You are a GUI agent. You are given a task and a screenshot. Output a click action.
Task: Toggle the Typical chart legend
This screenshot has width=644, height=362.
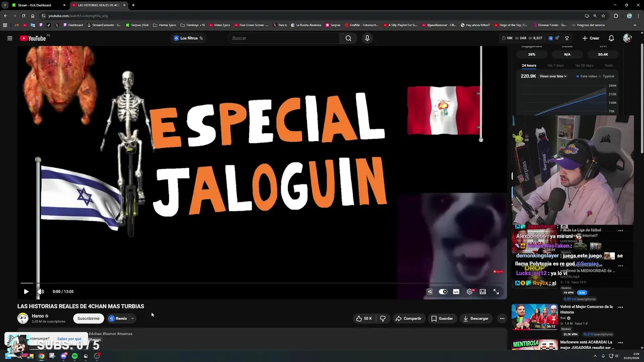tap(607, 76)
